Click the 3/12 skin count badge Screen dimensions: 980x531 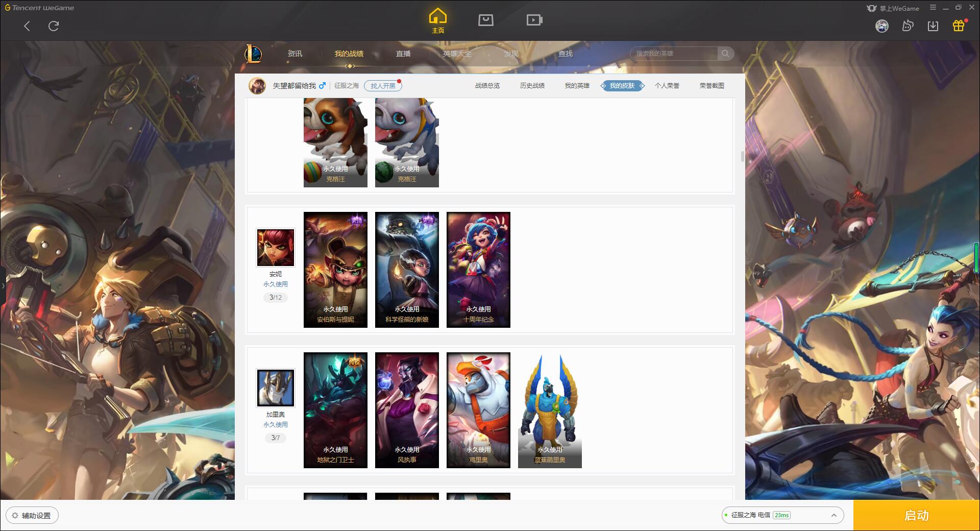click(x=276, y=297)
